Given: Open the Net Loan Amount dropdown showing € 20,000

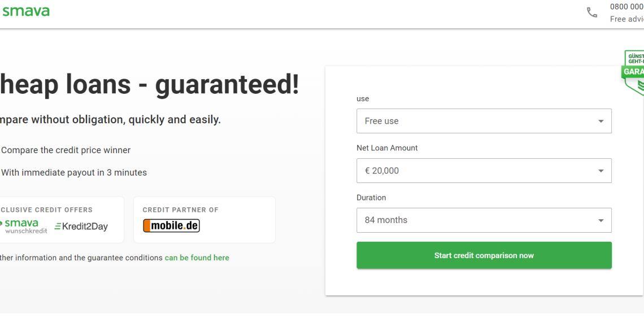Looking at the screenshot, I should [x=475, y=171].
